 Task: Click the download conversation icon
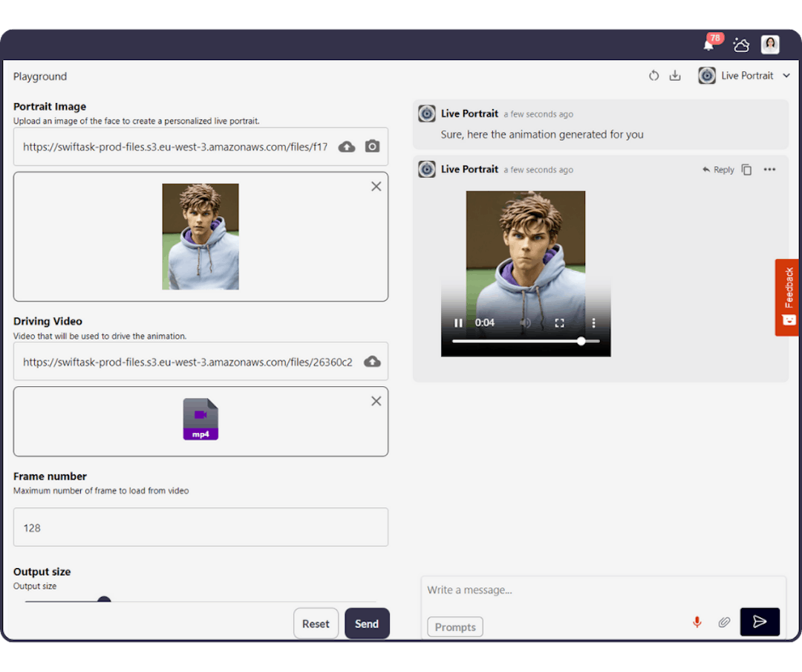tap(675, 75)
